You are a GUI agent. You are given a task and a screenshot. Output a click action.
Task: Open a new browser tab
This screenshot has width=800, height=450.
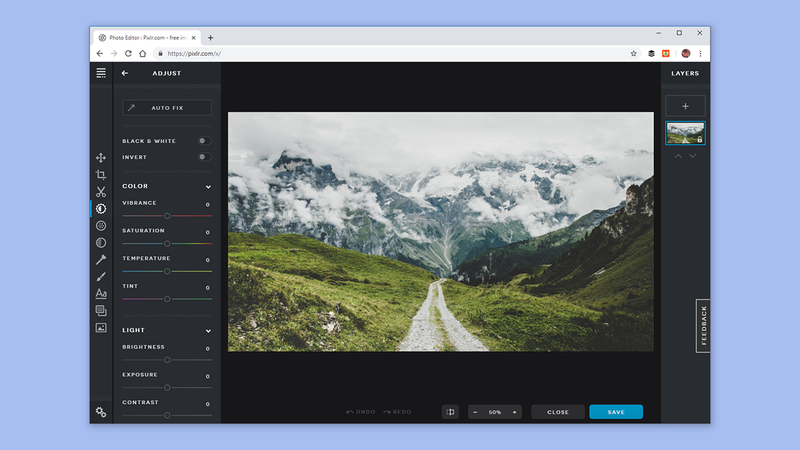(x=210, y=38)
